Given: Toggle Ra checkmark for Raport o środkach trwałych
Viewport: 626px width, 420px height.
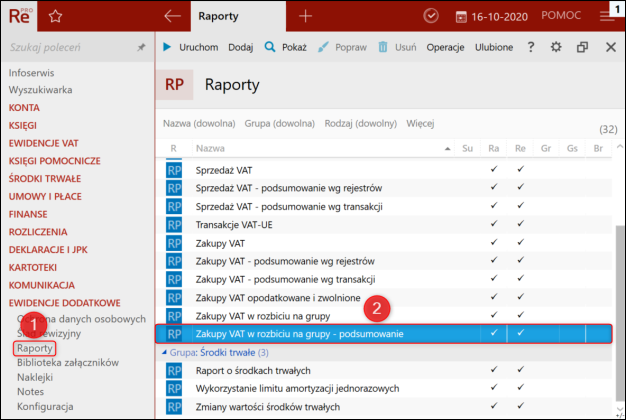Looking at the screenshot, I should click(494, 370).
